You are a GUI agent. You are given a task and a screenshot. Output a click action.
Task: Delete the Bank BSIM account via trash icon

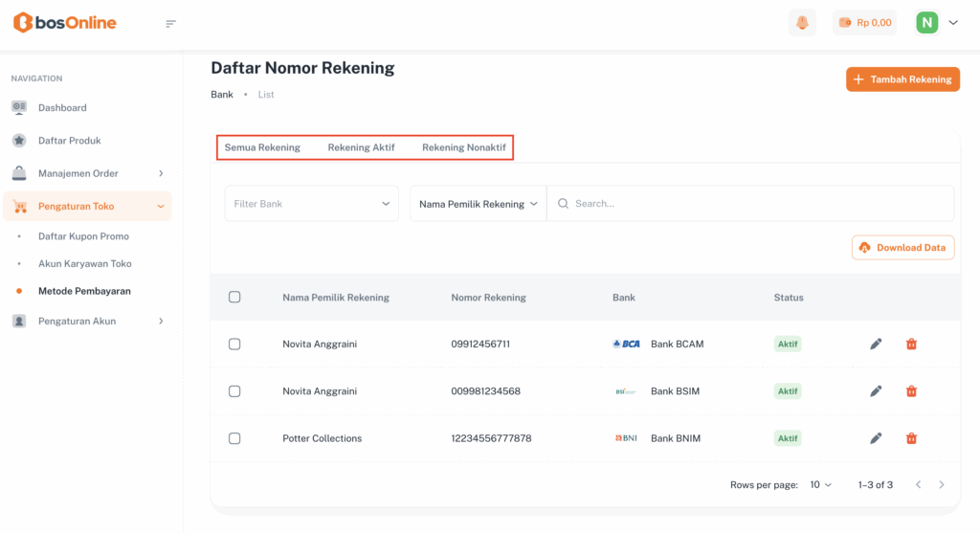pyautogui.click(x=911, y=391)
